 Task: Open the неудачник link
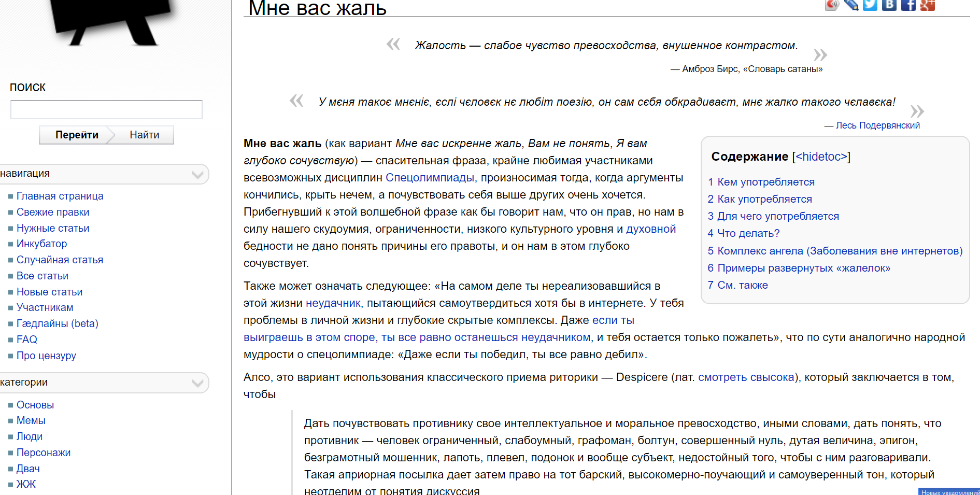tap(333, 303)
